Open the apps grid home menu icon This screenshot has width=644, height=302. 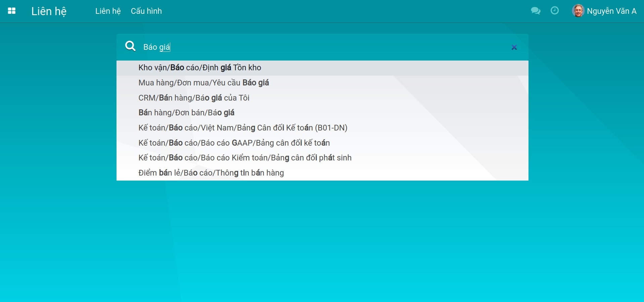(12, 11)
